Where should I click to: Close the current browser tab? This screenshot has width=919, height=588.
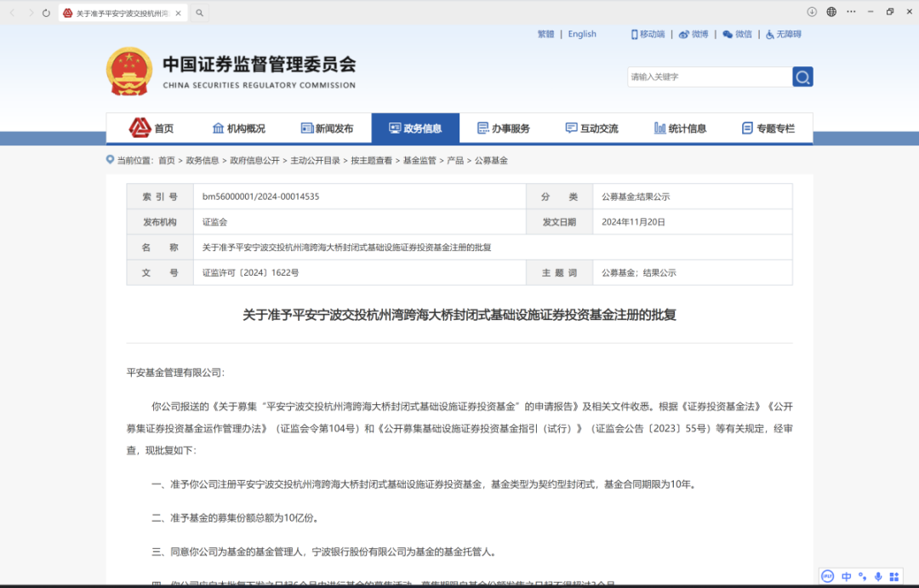point(178,13)
